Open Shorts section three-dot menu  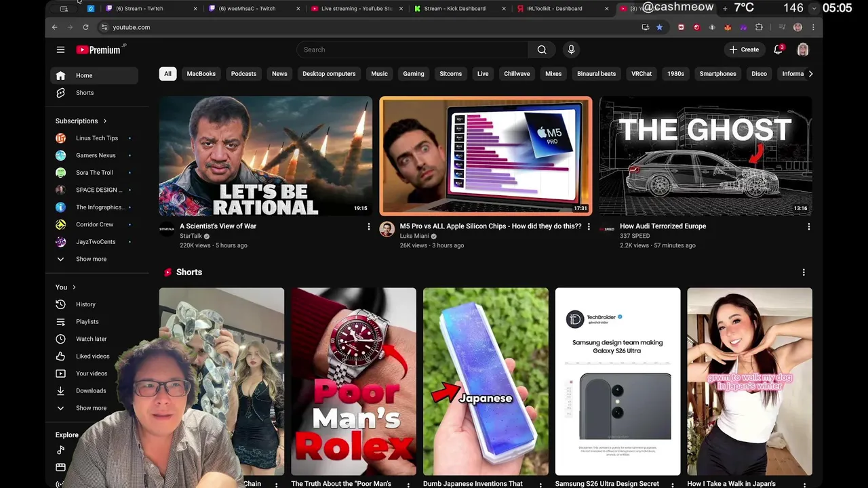(804, 272)
